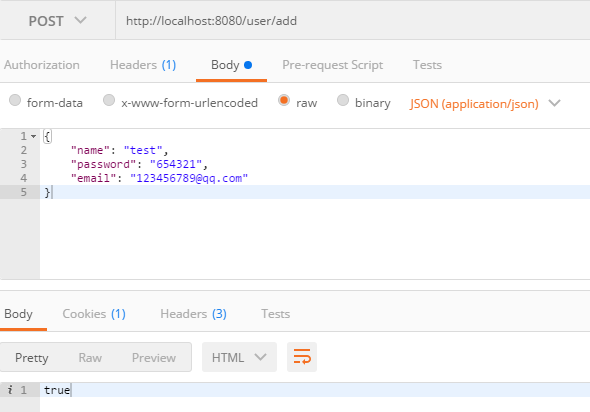Click the closing brace on line 5
Image resolution: width=590 pixels, height=412 pixels.
[47, 192]
